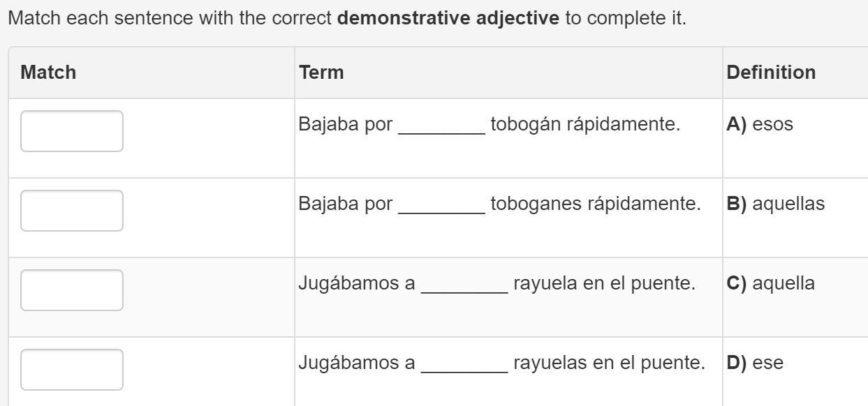Select the match input beside 'rayuelas en el puente'
This screenshot has height=406, width=868.
coord(72,370)
